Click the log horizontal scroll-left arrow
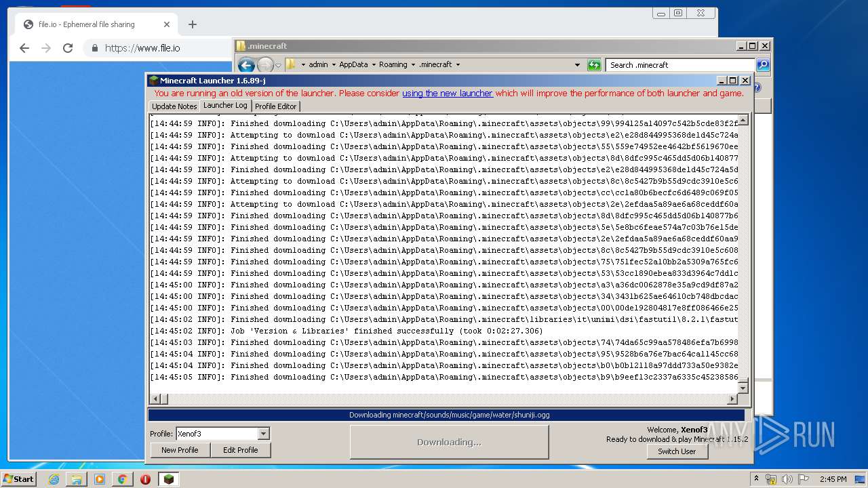Screen dimensions: 868x488 (155, 399)
